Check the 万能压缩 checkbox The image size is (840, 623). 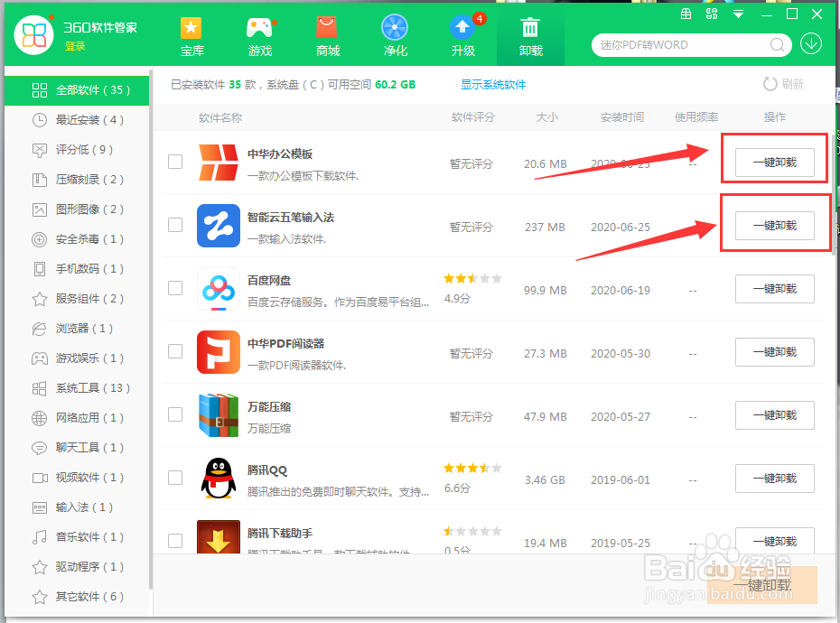click(x=175, y=414)
